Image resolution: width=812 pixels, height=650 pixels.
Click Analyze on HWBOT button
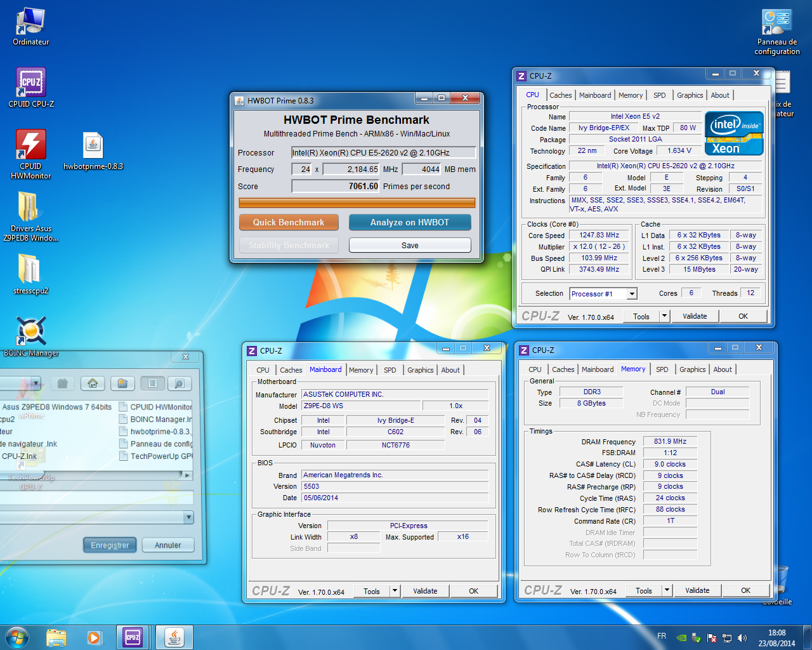(410, 222)
